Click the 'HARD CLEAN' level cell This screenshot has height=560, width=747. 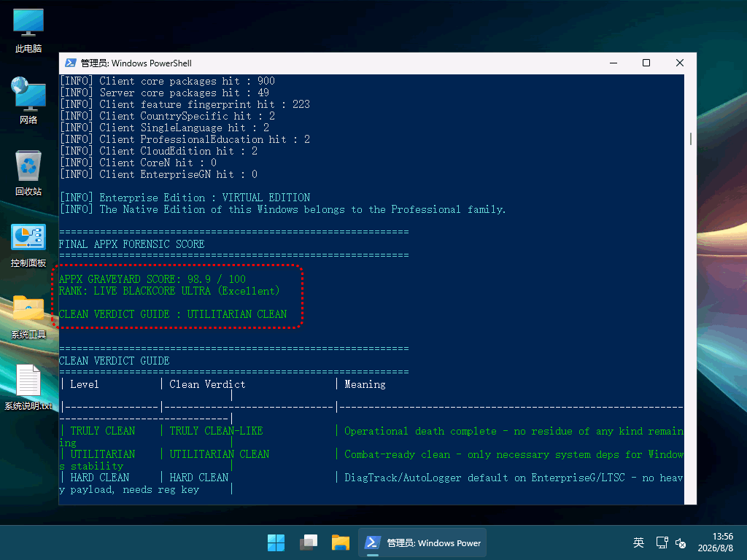coord(100,478)
